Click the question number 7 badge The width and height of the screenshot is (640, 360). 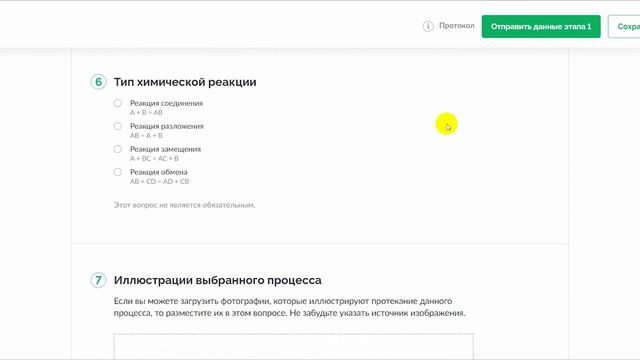coord(98,280)
